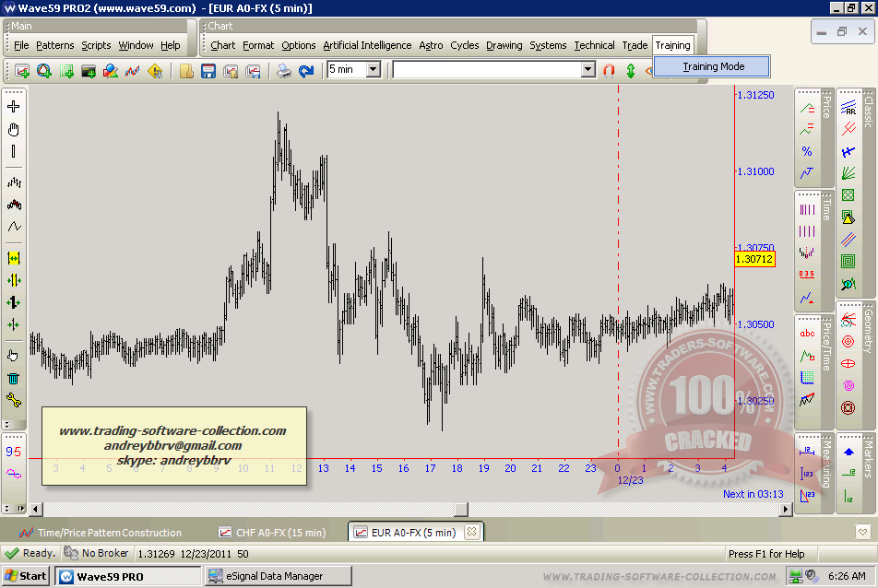Viewport: 878px width, 588px height.
Task: Open the 5 min timeframe dropdown
Action: (x=373, y=69)
